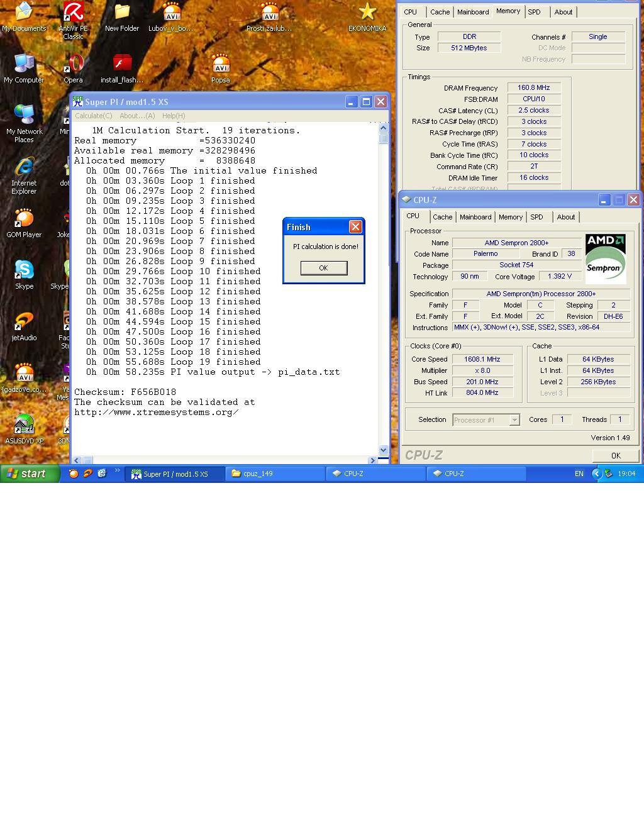Click second quick launch icon in taskbar
This screenshot has width=644, height=815.
88,474
